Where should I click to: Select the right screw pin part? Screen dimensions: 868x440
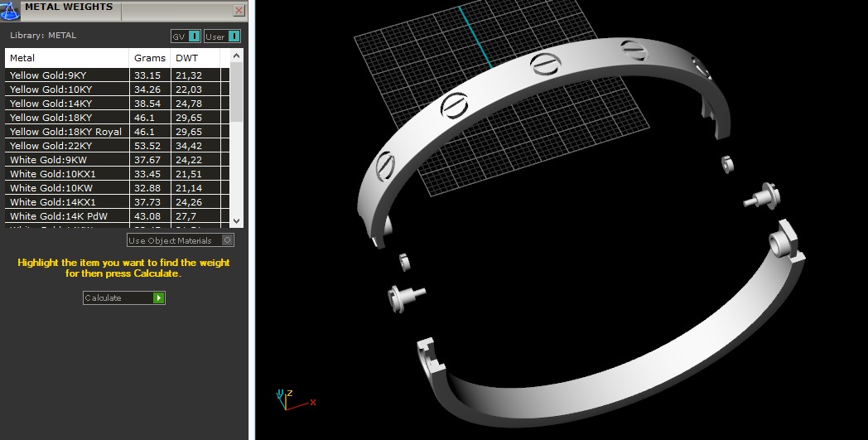[762, 196]
